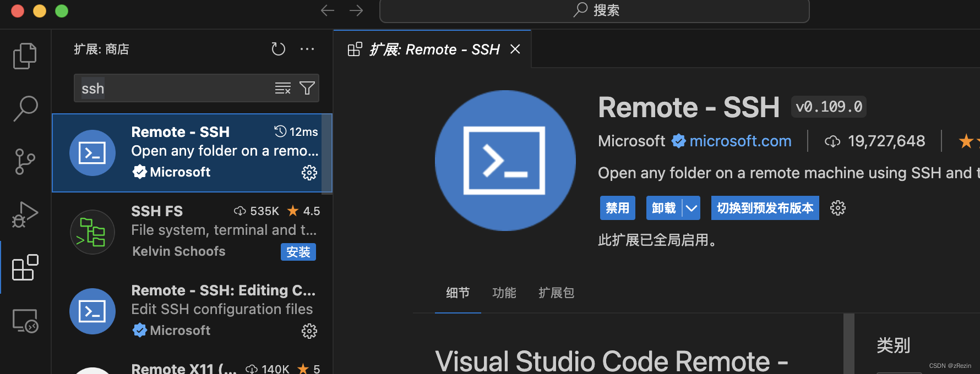This screenshot has width=980, height=374.
Task: Open settings gear next to pre-release button
Action: 837,208
